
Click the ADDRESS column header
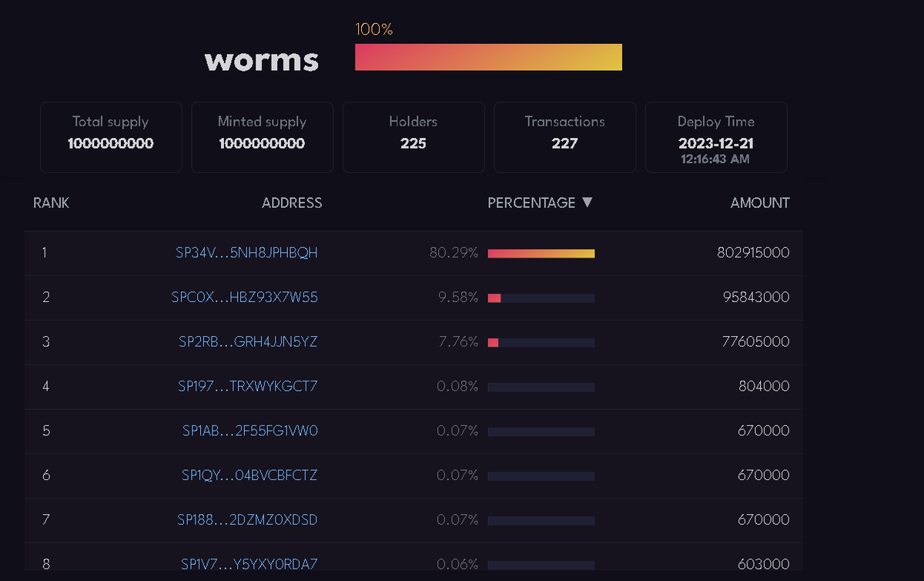coord(292,203)
